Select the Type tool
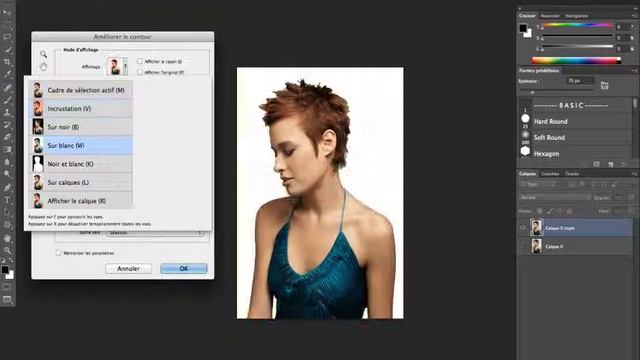 point(7,200)
